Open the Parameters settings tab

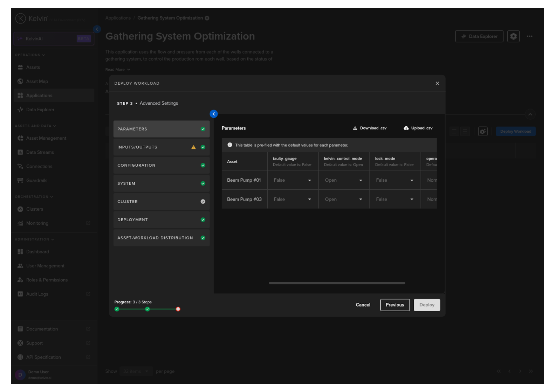click(161, 129)
